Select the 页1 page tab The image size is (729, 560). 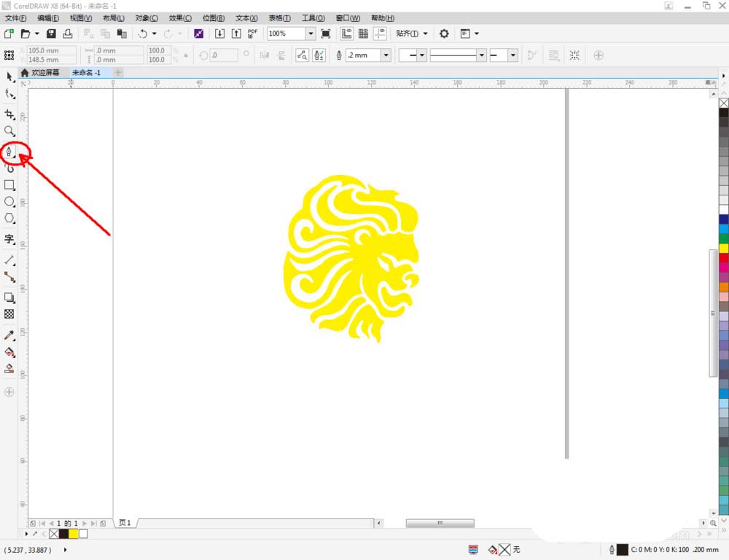pyautogui.click(x=125, y=523)
